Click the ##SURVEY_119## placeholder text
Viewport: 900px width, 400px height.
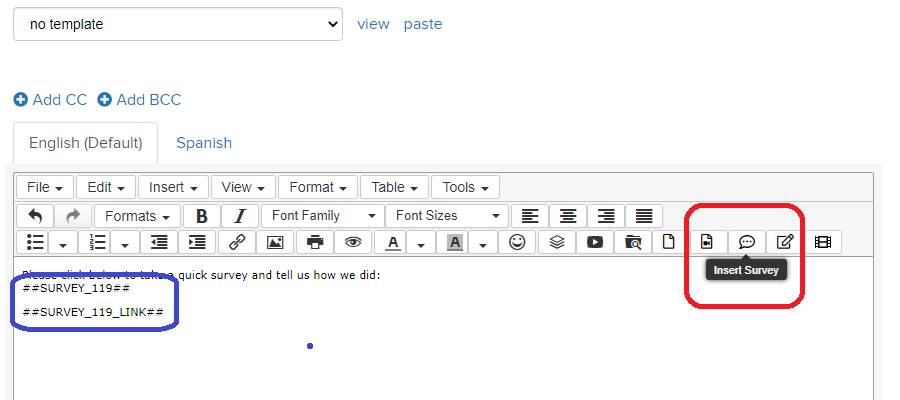pos(76,288)
